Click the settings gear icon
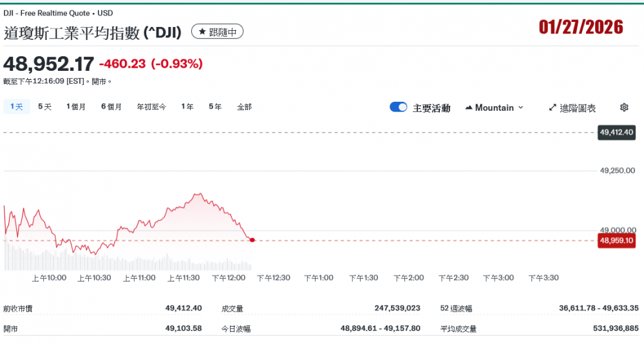Image resolution: width=644 pixels, height=344 pixels. coord(623,108)
